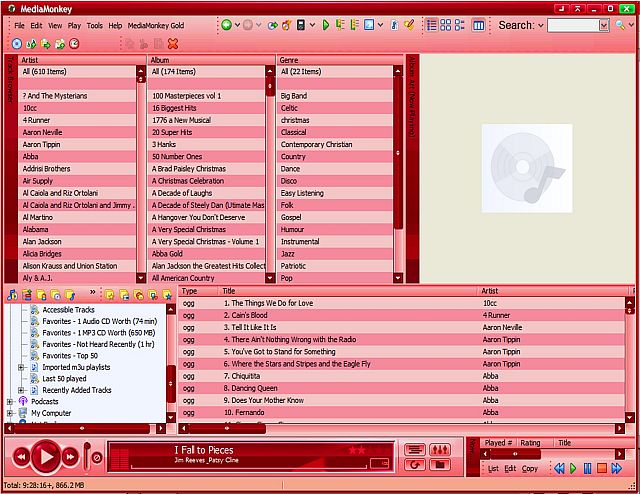Screen dimensions: 640x494
Task: Select 'Abba Gold' in the Album list
Action: click(x=206, y=254)
